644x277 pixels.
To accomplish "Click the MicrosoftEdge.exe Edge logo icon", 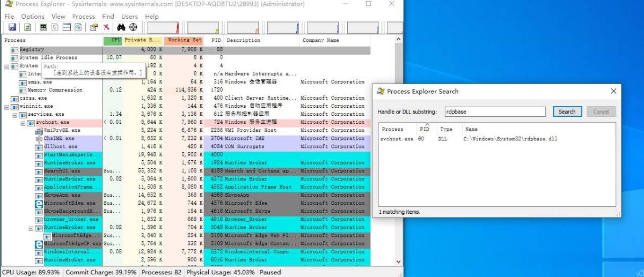I will click(39, 203).
